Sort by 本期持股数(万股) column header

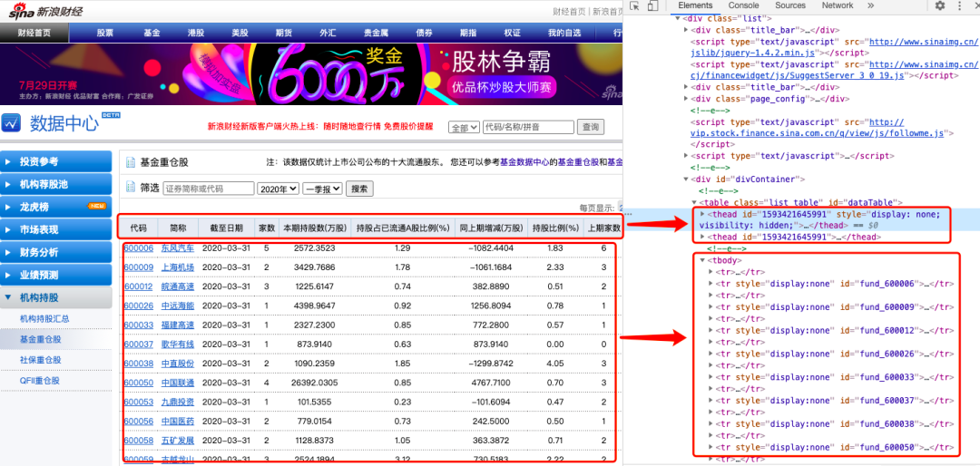pos(314,228)
